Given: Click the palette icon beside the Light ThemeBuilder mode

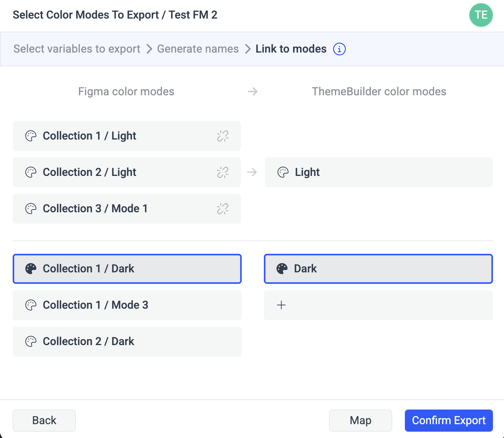Looking at the screenshot, I should coord(283,172).
